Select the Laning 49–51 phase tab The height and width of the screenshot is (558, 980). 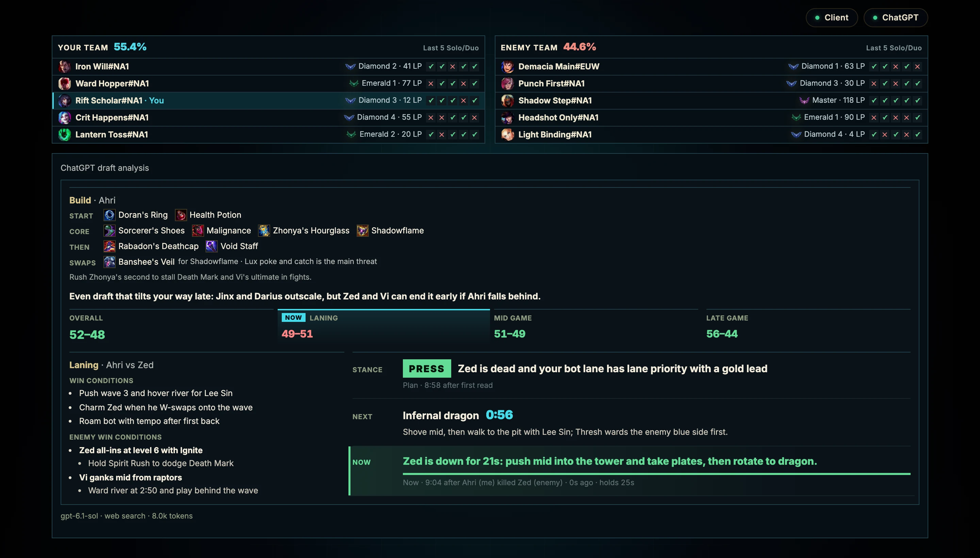coord(383,326)
